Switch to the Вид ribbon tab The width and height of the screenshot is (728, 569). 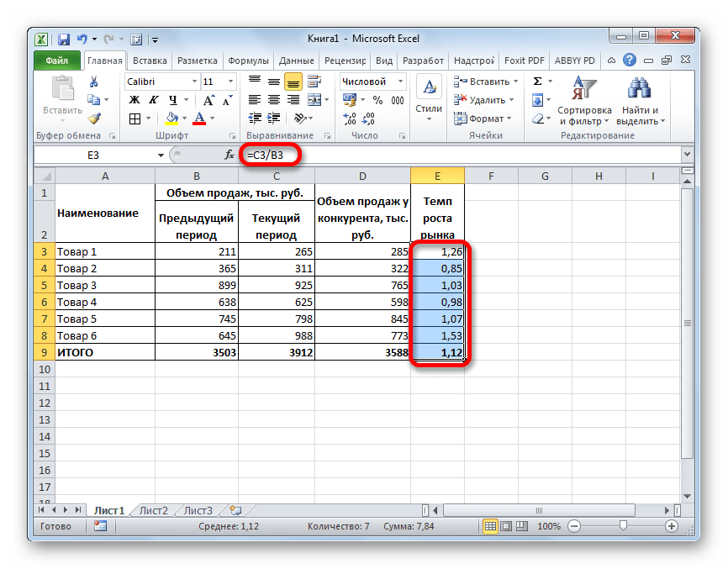pyautogui.click(x=384, y=61)
